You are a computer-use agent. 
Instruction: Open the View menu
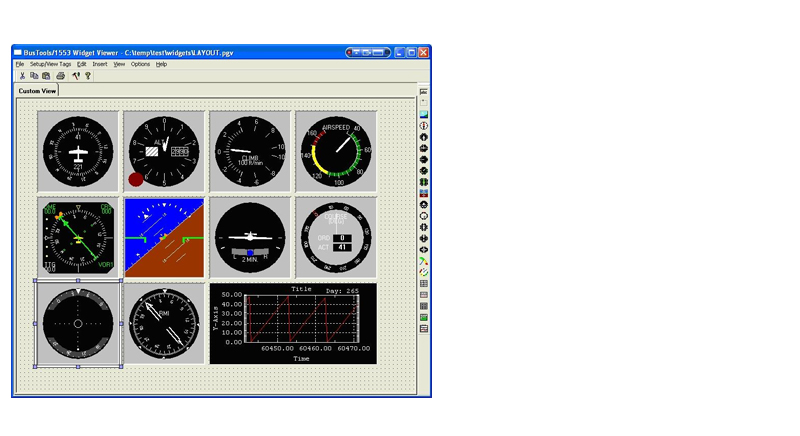(x=119, y=64)
